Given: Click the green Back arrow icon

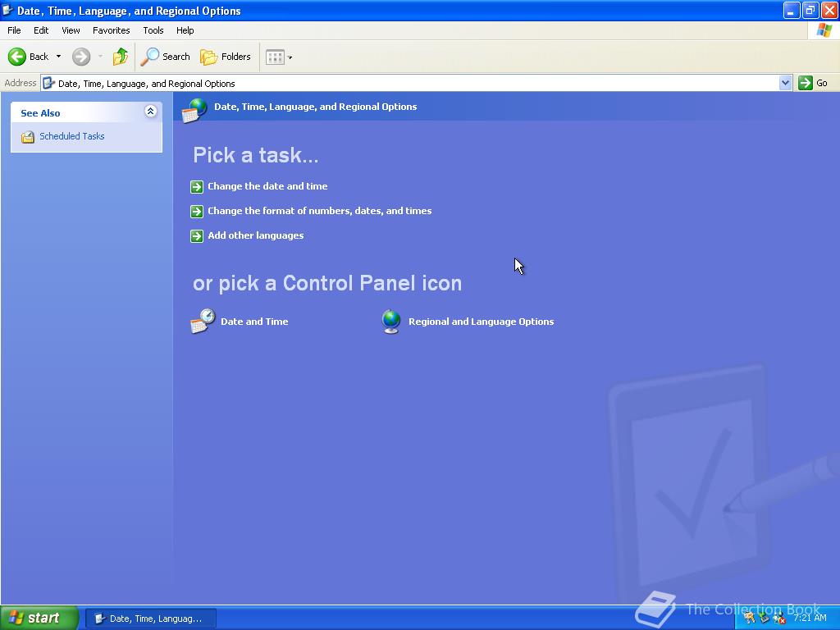Looking at the screenshot, I should [16, 57].
